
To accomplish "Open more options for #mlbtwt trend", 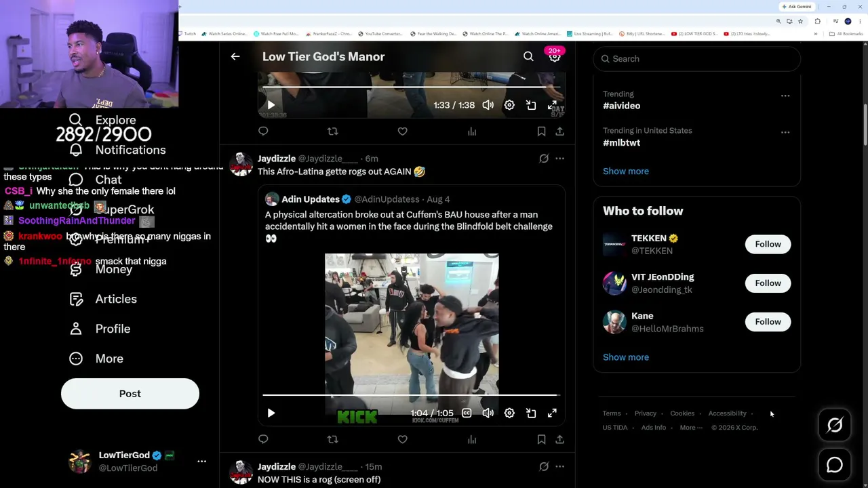I will (x=785, y=132).
